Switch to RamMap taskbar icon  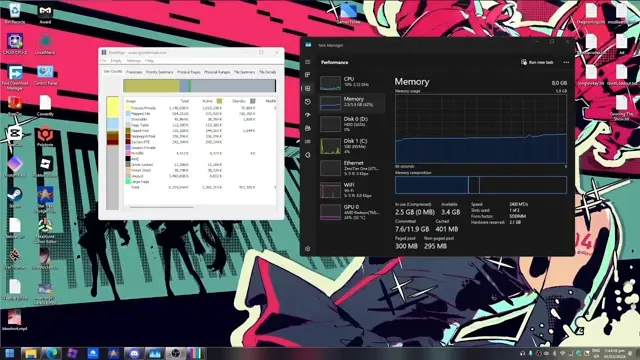[196, 353]
